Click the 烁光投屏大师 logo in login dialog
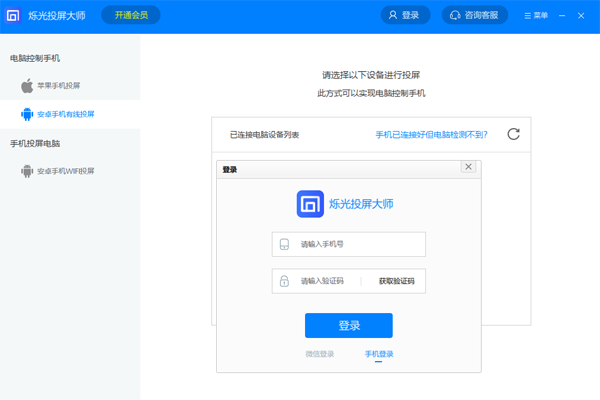Viewport: 600px width, 400px height. pyautogui.click(x=310, y=204)
